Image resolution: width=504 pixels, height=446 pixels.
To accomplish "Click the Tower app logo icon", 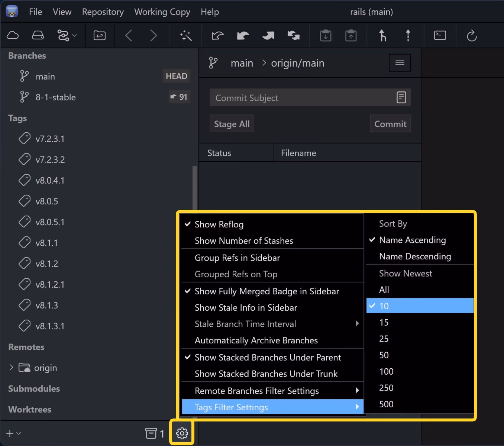I will click(12, 12).
